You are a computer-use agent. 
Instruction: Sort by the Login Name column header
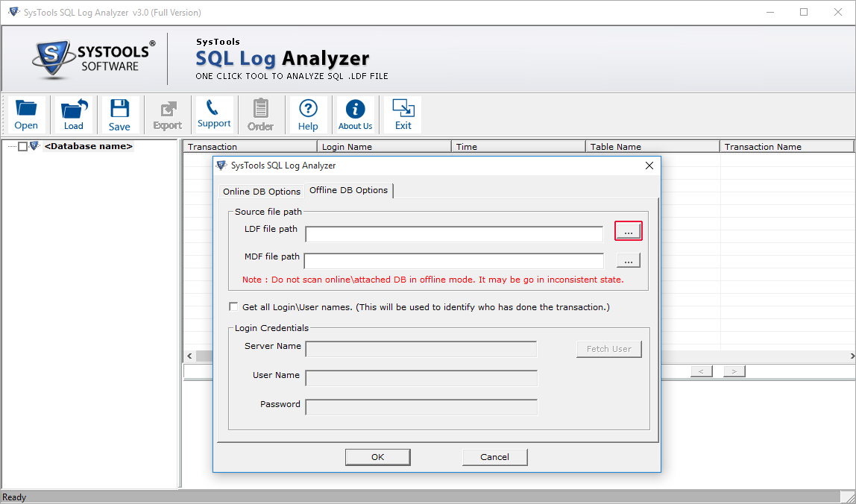384,146
